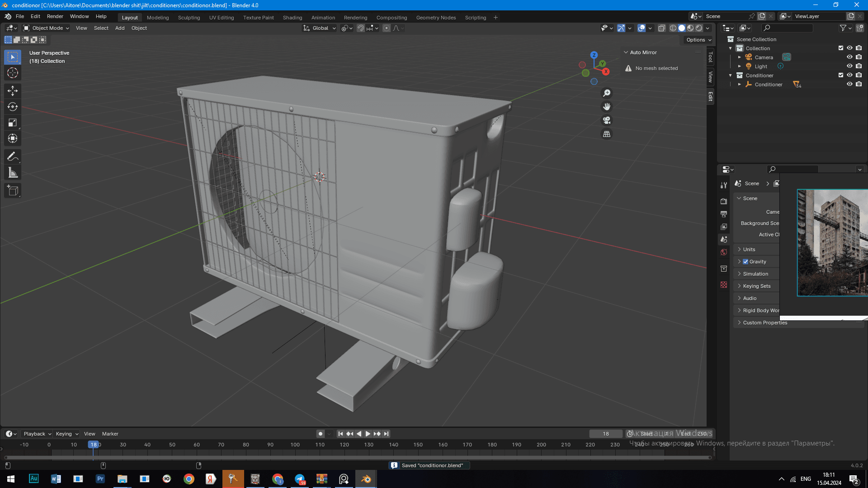
Task: Play the animation forward
Action: [x=368, y=434]
